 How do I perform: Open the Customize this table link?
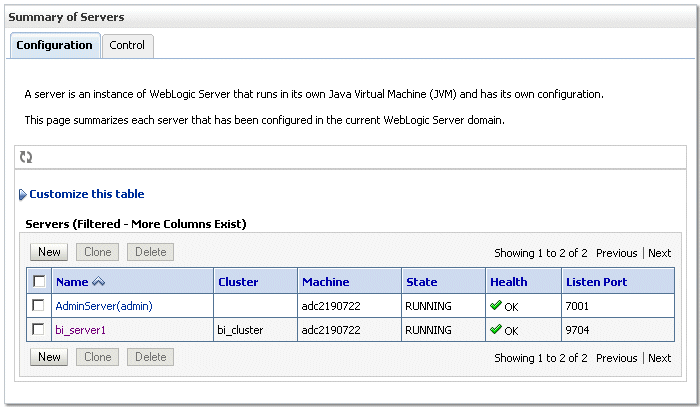click(x=87, y=194)
